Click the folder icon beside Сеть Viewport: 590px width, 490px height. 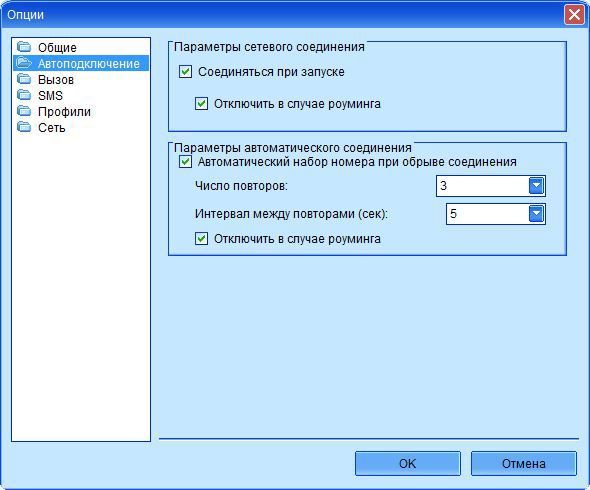tap(24, 127)
